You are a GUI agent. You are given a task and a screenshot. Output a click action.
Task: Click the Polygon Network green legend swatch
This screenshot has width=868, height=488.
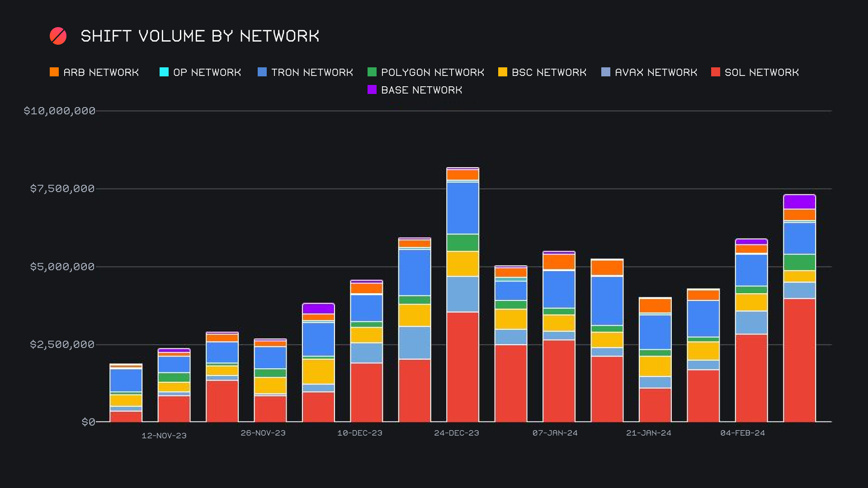pos(372,72)
